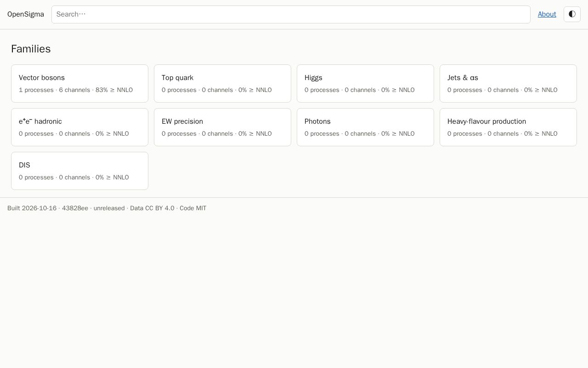
Task: Open the Higgs family card
Action: 365,83
